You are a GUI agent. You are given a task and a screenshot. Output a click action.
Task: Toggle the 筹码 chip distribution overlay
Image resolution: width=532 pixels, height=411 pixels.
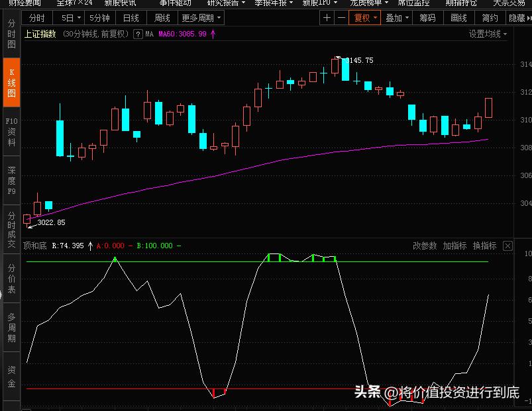point(427,18)
